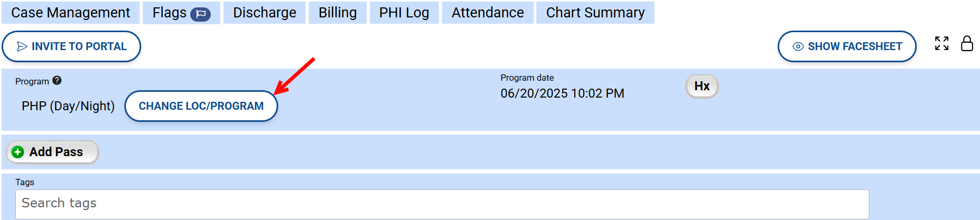This screenshot has height=220, width=980.
Task: Click the eye icon in Show Facesheet
Action: 798,46
